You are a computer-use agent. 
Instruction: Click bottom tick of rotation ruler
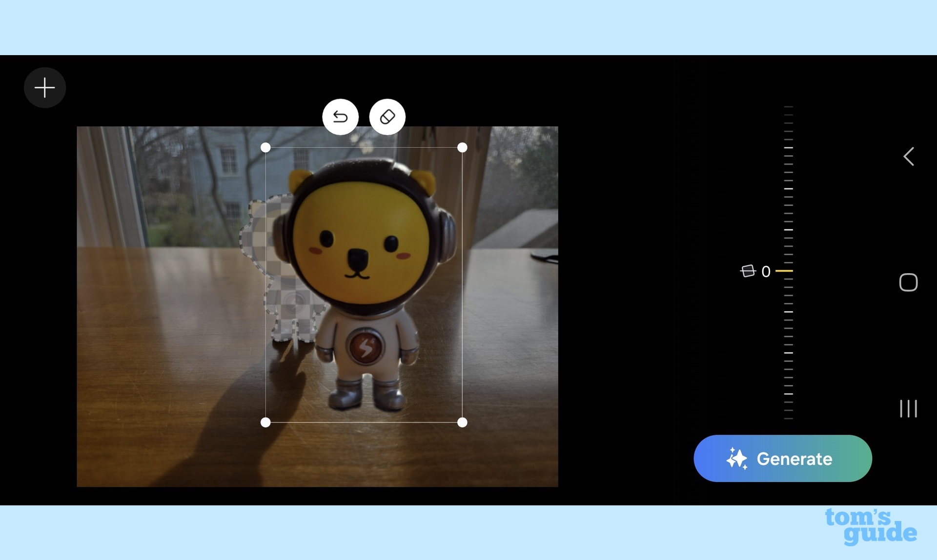pos(788,419)
